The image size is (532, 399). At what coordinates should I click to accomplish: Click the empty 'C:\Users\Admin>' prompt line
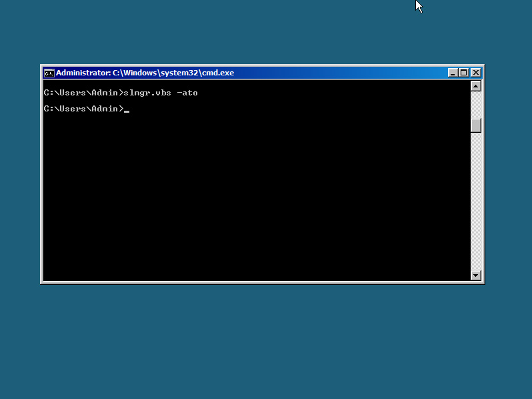[x=87, y=109]
